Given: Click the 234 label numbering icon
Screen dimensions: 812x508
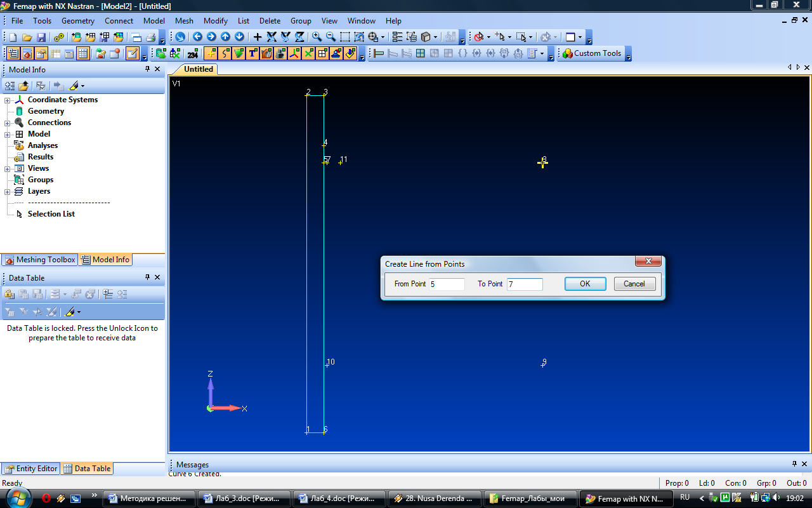Looking at the screenshot, I should pos(193,53).
